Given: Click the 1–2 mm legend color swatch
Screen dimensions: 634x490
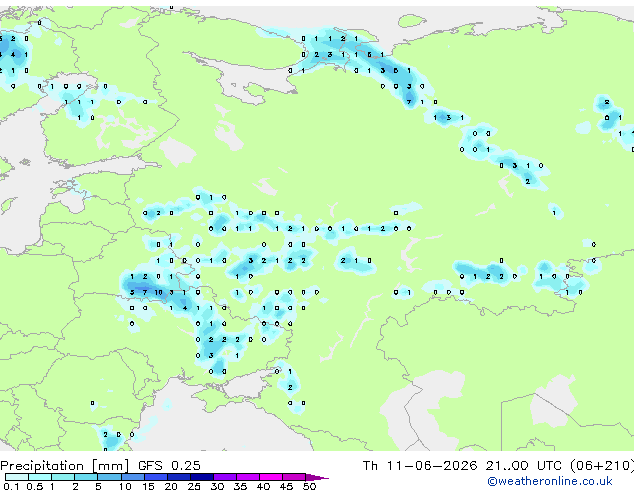Looking at the screenshot, I should (x=63, y=477).
